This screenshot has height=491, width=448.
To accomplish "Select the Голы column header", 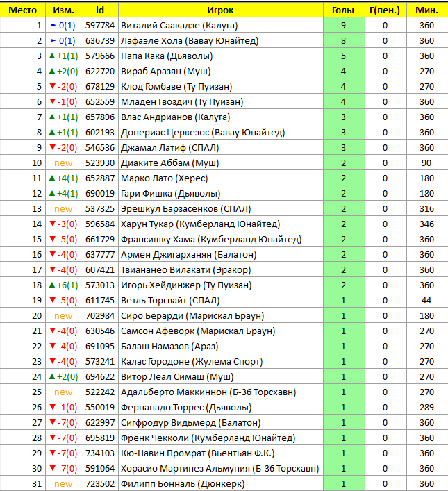I will (x=344, y=10).
